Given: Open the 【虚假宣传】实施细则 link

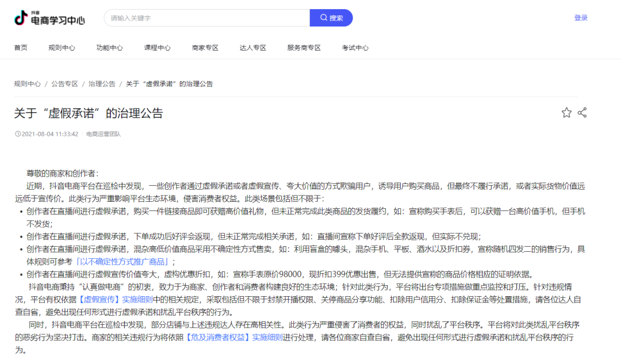Looking at the screenshot, I should [x=115, y=300].
